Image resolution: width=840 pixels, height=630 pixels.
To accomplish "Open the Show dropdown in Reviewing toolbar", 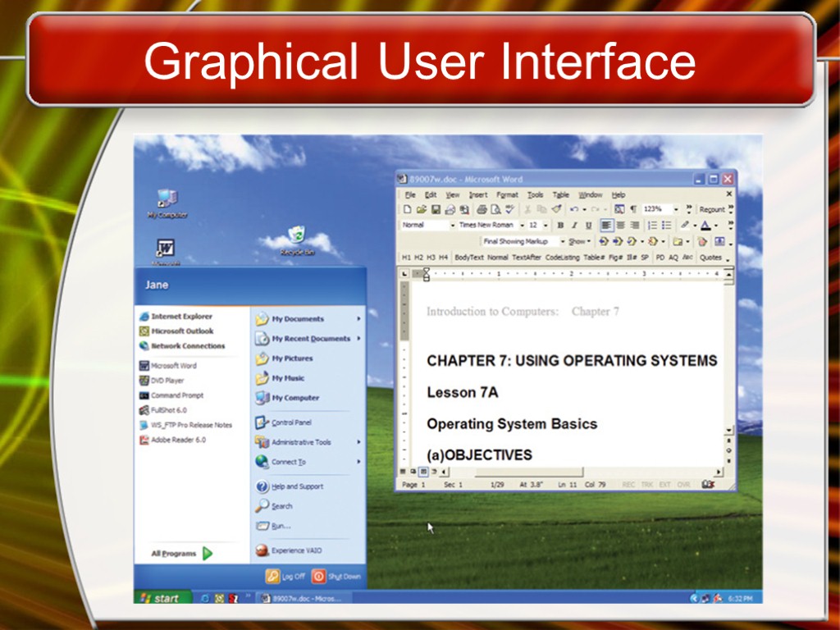I will [x=579, y=242].
